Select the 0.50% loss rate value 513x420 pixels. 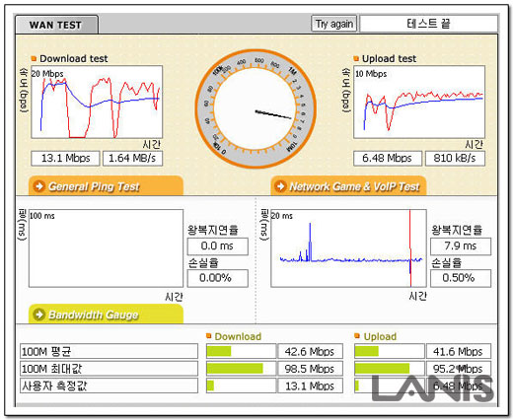pyautogui.click(x=461, y=278)
